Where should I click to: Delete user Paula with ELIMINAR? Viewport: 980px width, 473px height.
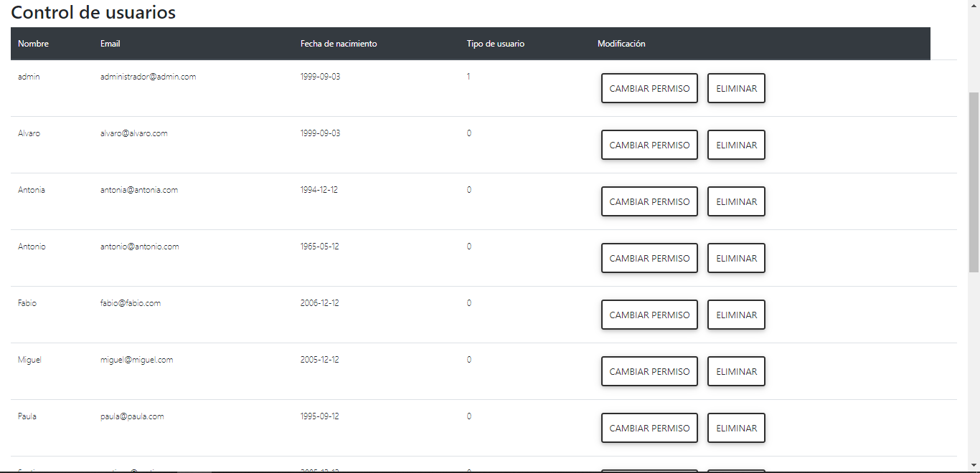coord(736,428)
